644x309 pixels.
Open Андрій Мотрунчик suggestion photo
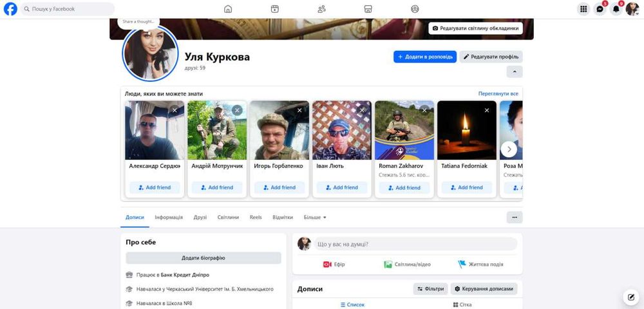click(x=217, y=130)
